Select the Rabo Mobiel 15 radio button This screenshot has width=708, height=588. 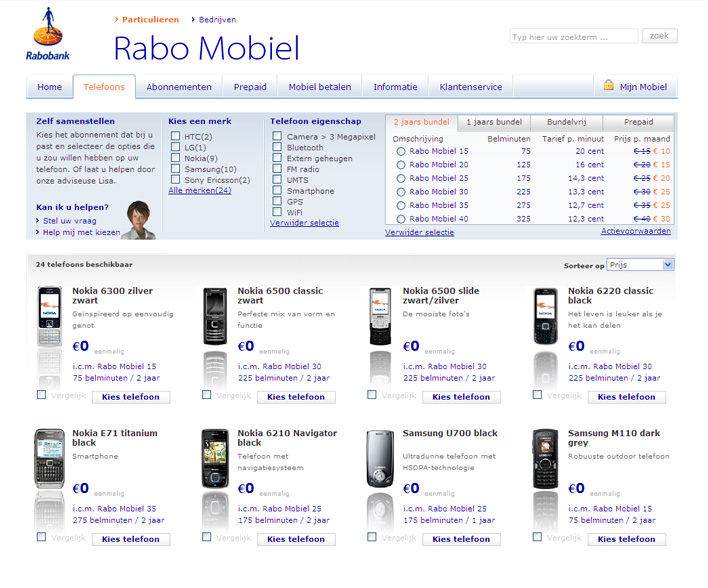(x=401, y=151)
